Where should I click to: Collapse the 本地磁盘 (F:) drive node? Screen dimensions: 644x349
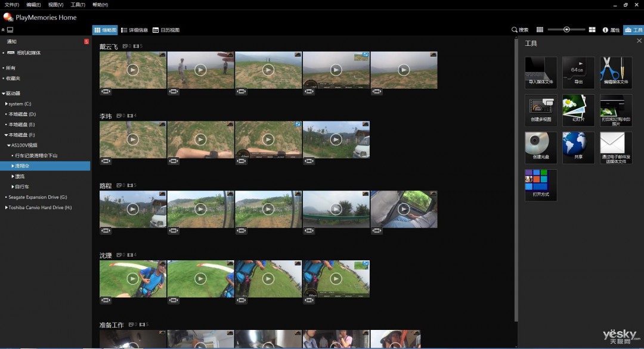click(6, 135)
